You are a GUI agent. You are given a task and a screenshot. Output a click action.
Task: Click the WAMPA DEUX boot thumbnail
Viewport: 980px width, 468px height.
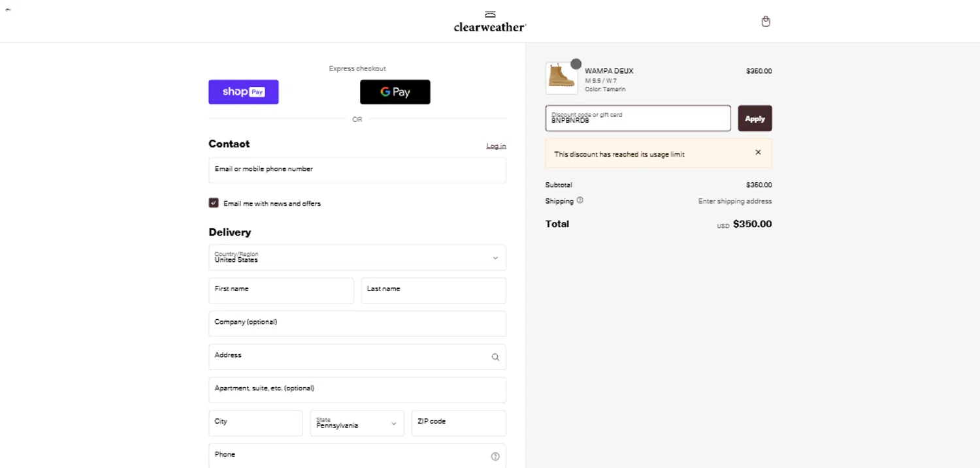tap(561, 77)
